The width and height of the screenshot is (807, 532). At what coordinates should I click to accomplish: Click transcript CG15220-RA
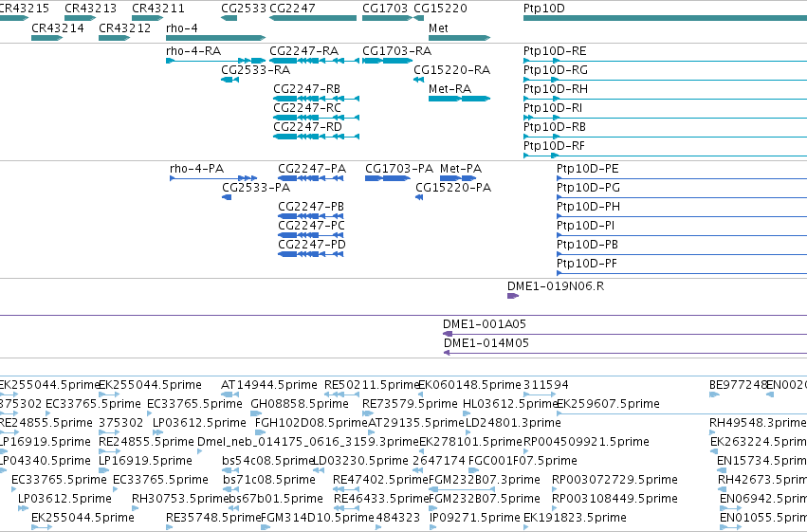pos(419,80)
